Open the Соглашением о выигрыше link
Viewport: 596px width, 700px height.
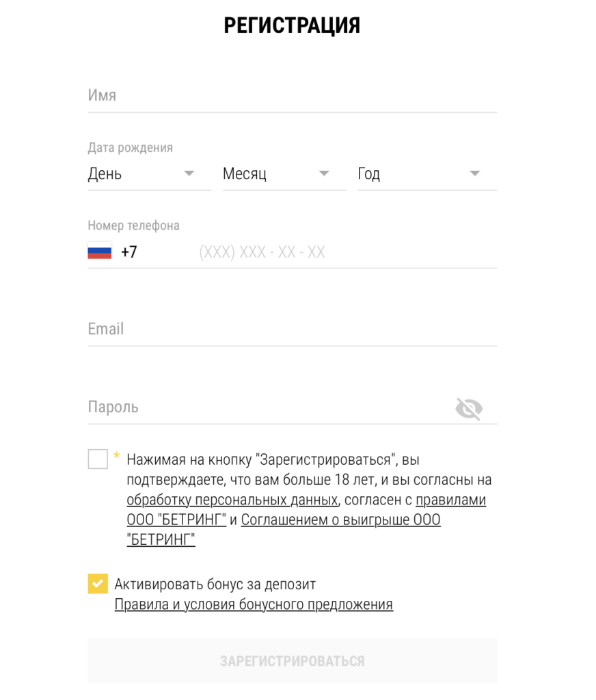point(341,520)
